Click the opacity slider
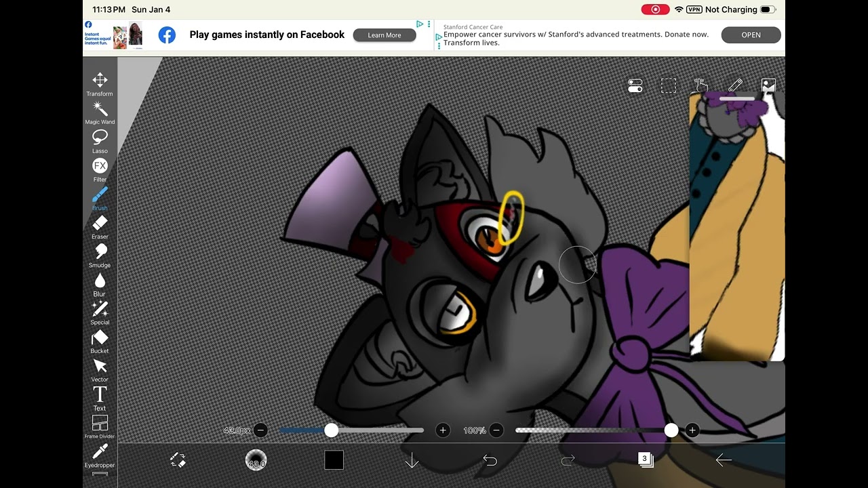The width and height of the screenshot is (868, 488). [597, 430]
